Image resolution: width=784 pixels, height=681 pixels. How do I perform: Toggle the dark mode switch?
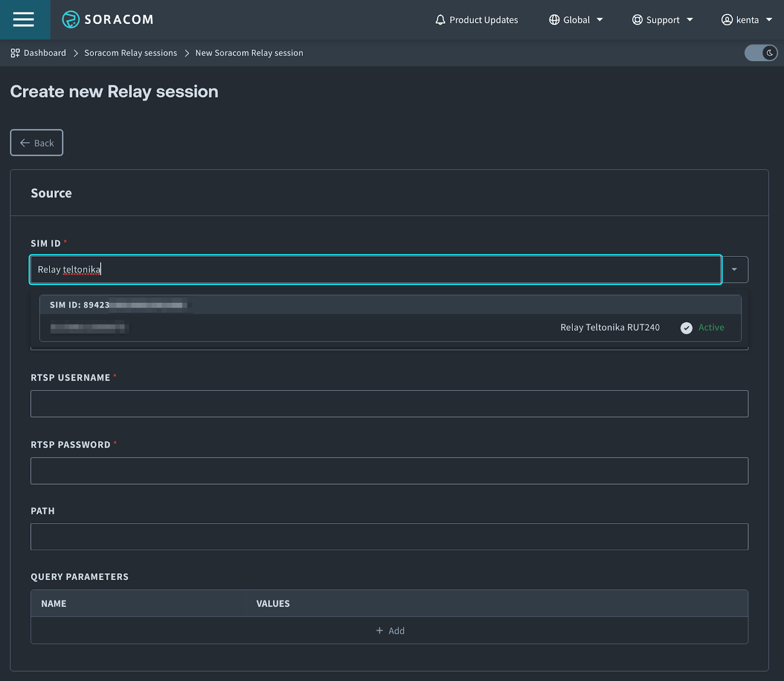coord(760,53)
